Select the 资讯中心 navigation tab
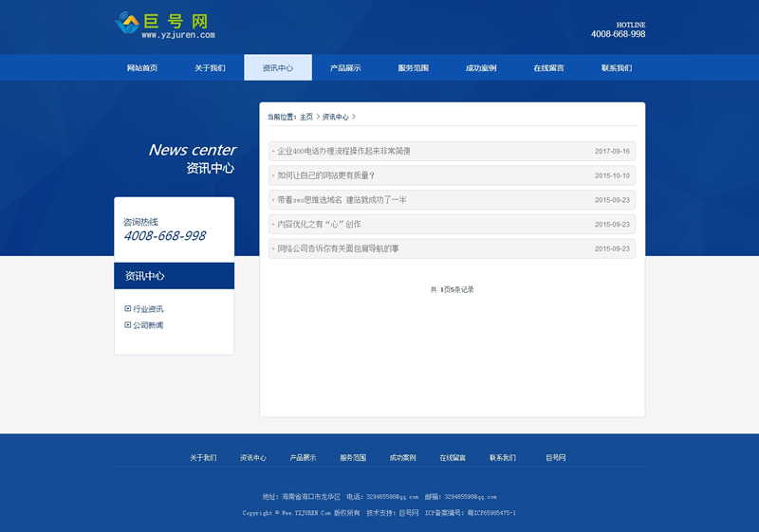 click(x=277, y=68)
